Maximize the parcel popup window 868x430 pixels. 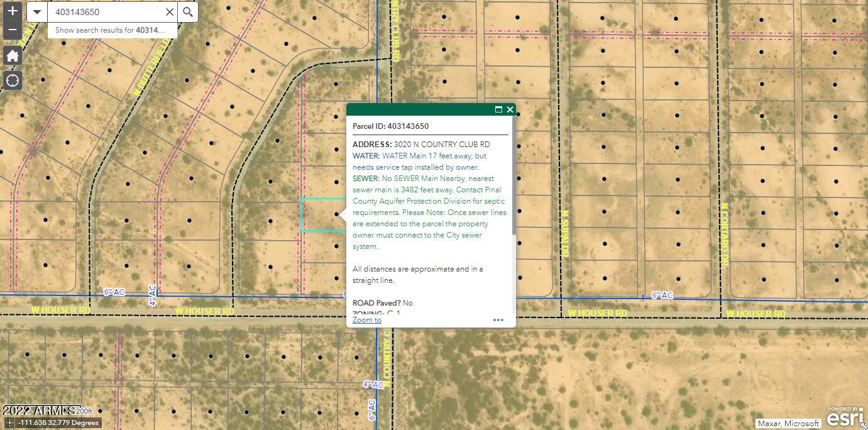[x=498, y=109]
